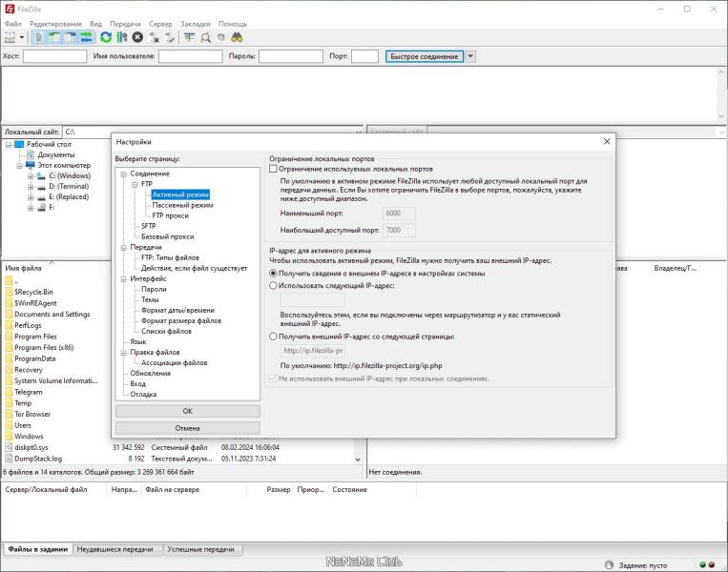Open the filename filters icon
728x572 pixels.
tap(190, 37)
